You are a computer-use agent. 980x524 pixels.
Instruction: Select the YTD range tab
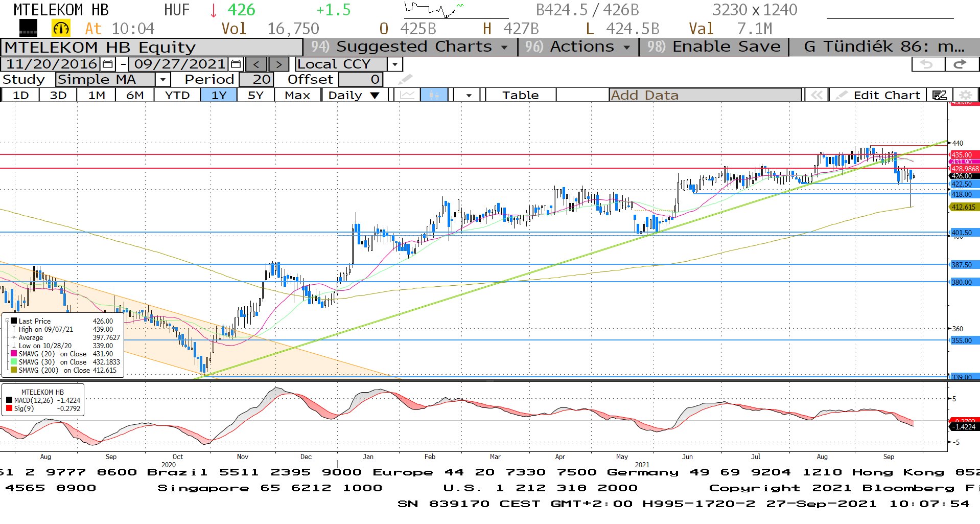[x=177, y=95]
